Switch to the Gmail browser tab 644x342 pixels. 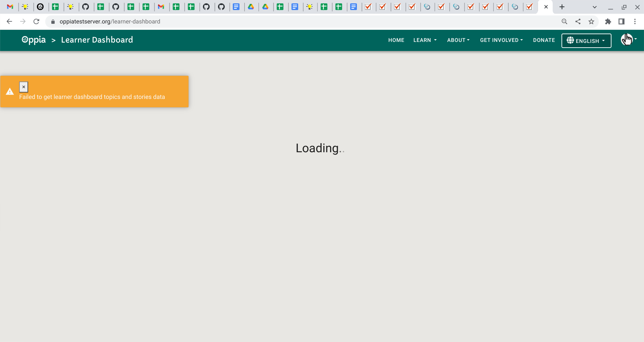10,7
